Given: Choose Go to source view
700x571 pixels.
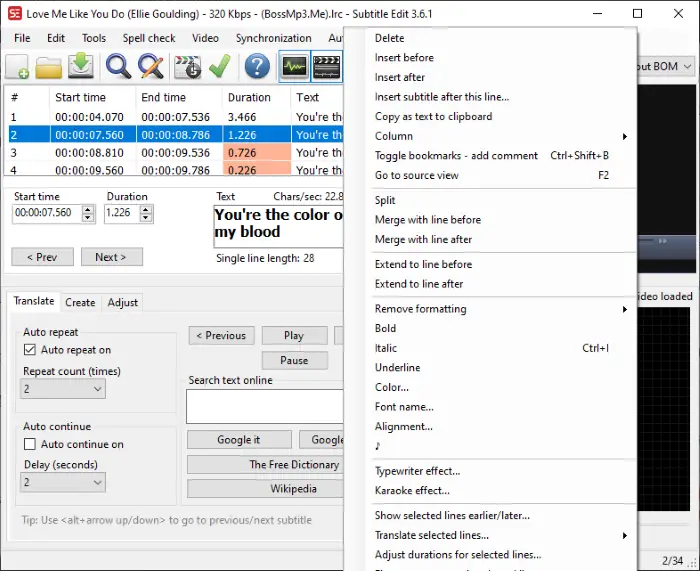Looking at the screenshot, I should pyautogui.click(x=417, y=175).
